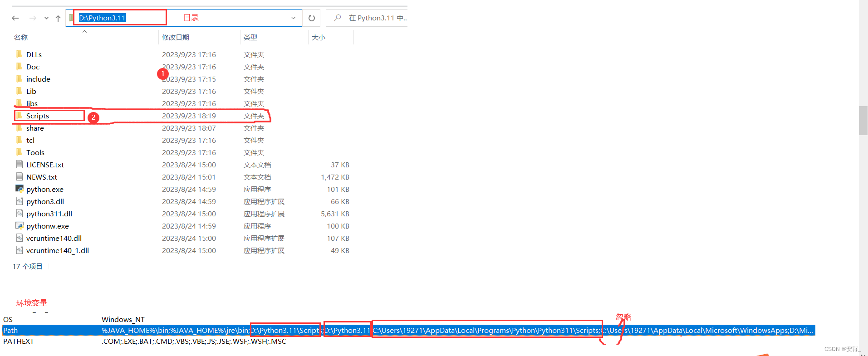Viewport: 868px width, 356px height.
Task: Select the file name NEWS.txt
Action: point(42,177)
